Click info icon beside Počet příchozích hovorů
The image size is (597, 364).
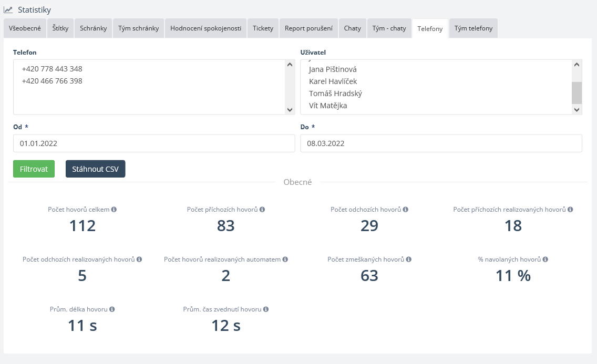pos(262,210)
